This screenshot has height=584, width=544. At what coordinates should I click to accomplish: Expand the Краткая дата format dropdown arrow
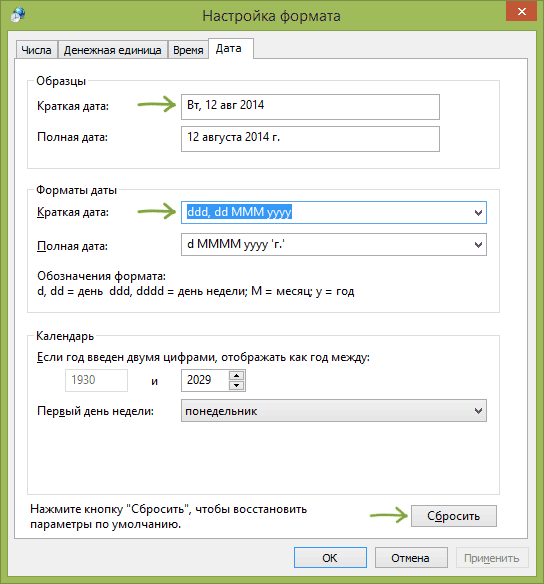(x=478, y=213)
